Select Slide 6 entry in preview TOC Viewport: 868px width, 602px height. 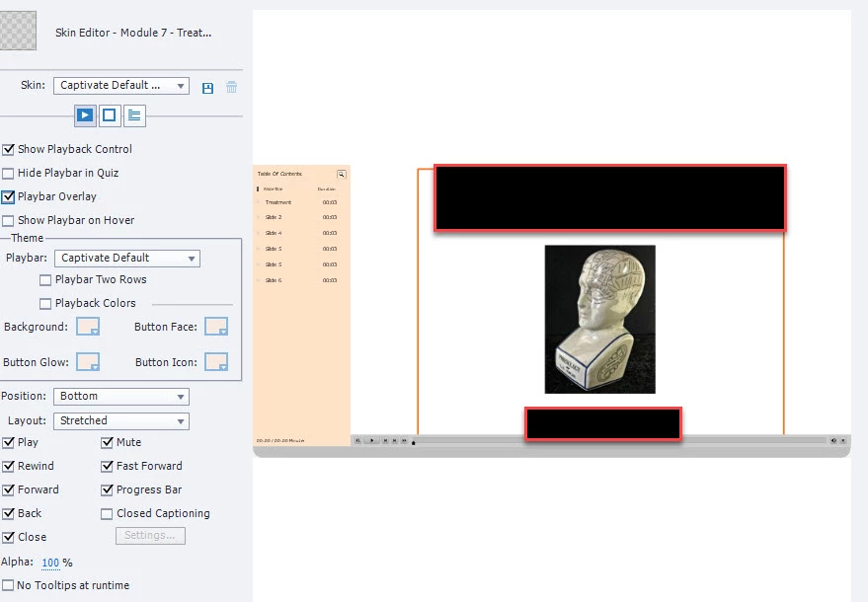pyautogui.click(x=274, y=280)
